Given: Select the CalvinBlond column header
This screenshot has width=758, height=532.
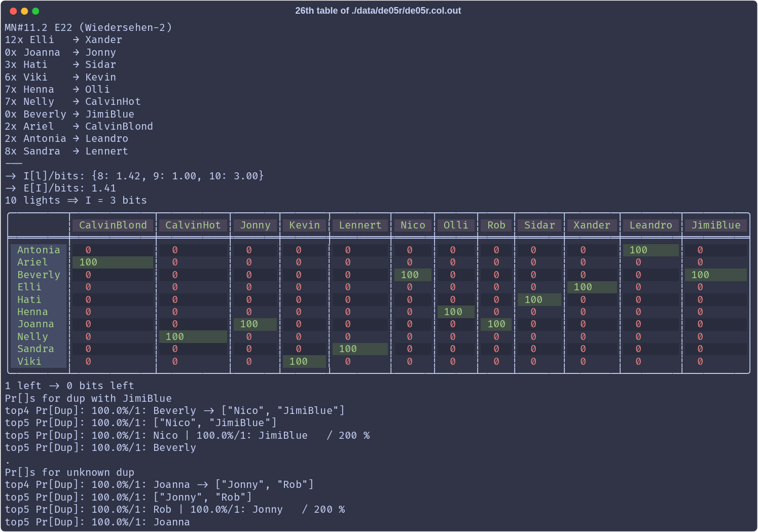Looking at the screenshot, I should (113, 225).
